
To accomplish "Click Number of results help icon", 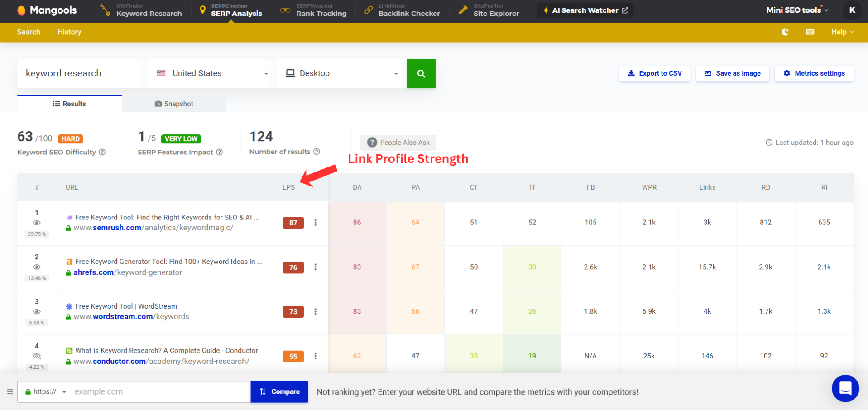I will [317, 152].
